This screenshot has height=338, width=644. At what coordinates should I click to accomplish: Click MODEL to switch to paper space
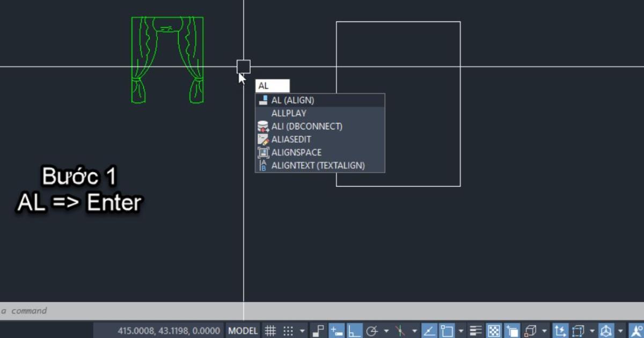(243, 330)
